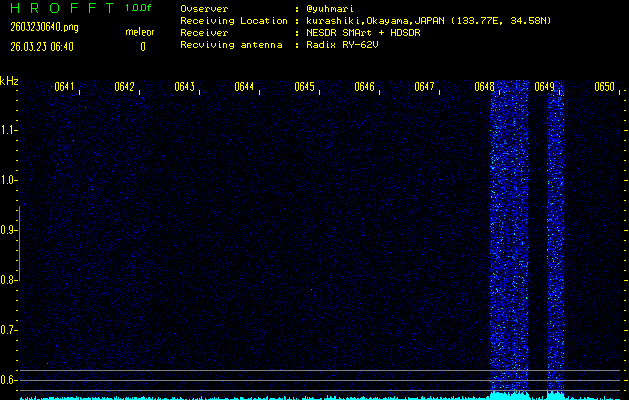Click the narrow noise burst band at 0649
Image resolution: width=629 pixels, height=400 pixels.
pyautogui.click(x=555, y=240)
